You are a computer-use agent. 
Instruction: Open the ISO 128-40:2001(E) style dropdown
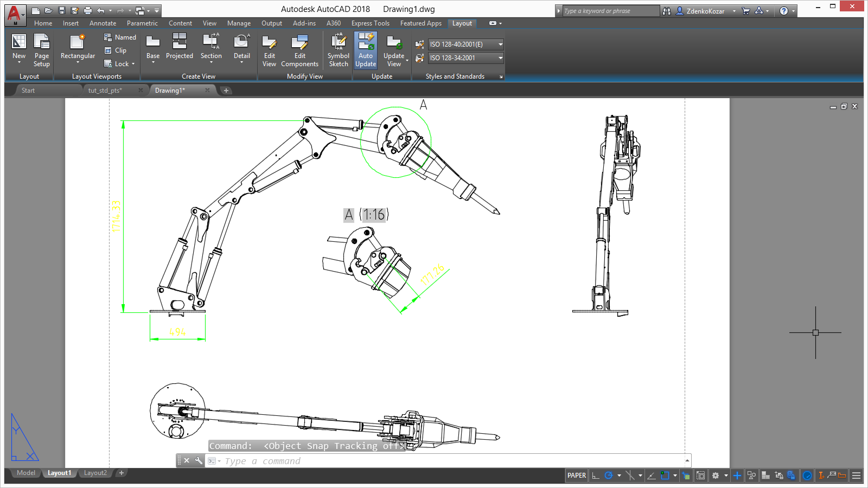[x=466, y=44]
